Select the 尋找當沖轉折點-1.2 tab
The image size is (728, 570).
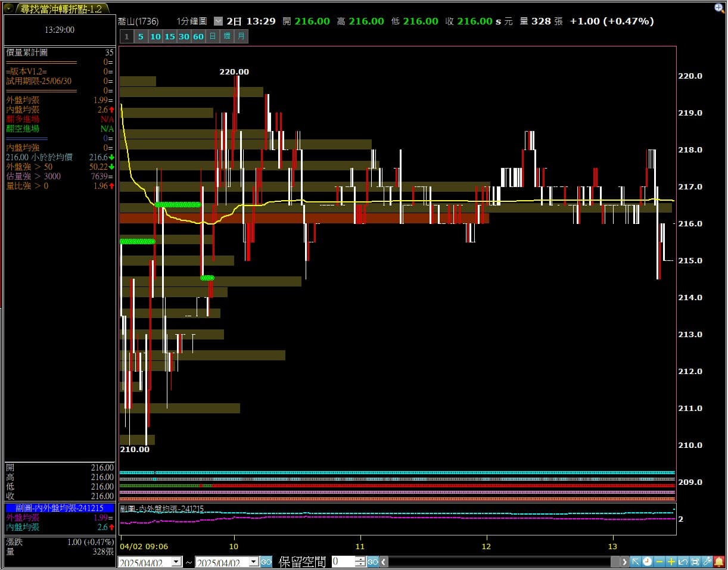click(61, 8)
